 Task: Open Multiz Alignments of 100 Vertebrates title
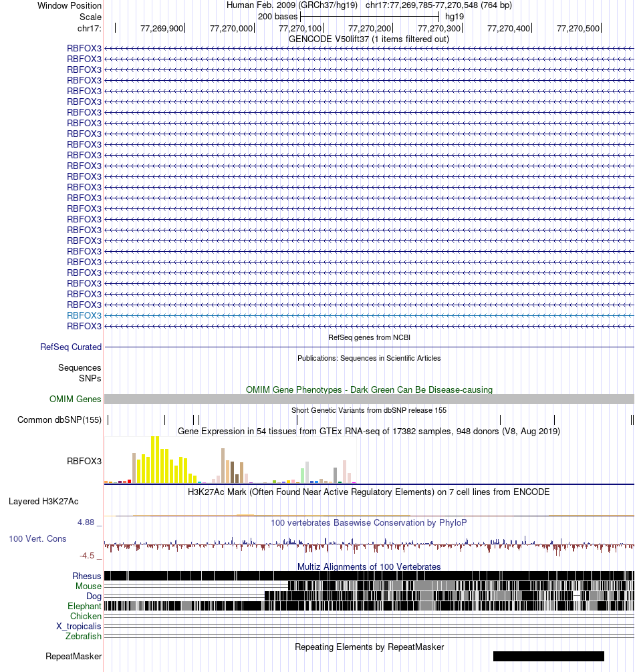(x=369, y=566)
